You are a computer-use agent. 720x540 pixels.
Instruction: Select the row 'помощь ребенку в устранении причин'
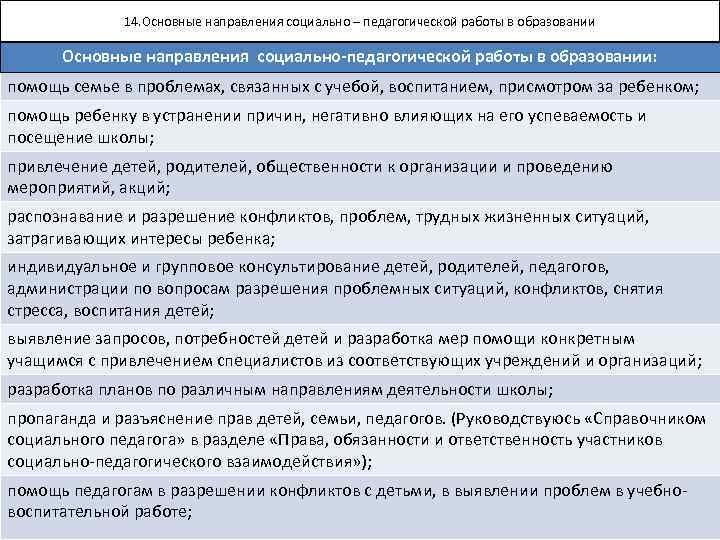click(360, 126)
